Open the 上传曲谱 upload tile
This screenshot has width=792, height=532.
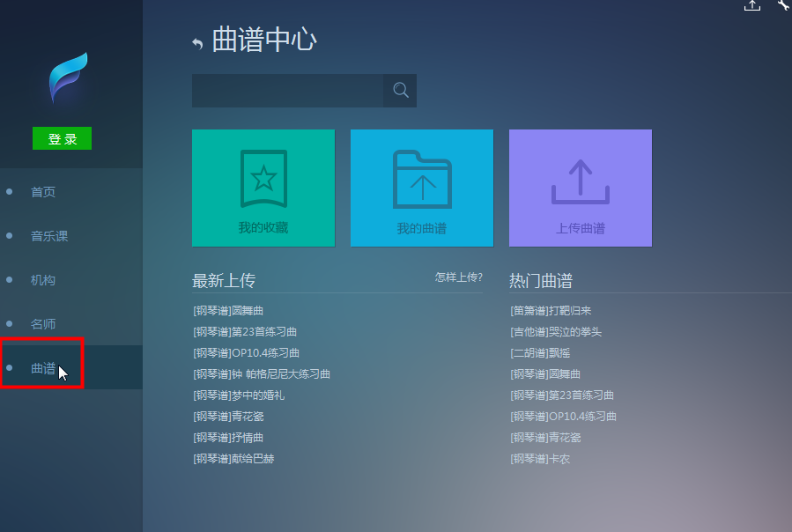click(581, 188)
